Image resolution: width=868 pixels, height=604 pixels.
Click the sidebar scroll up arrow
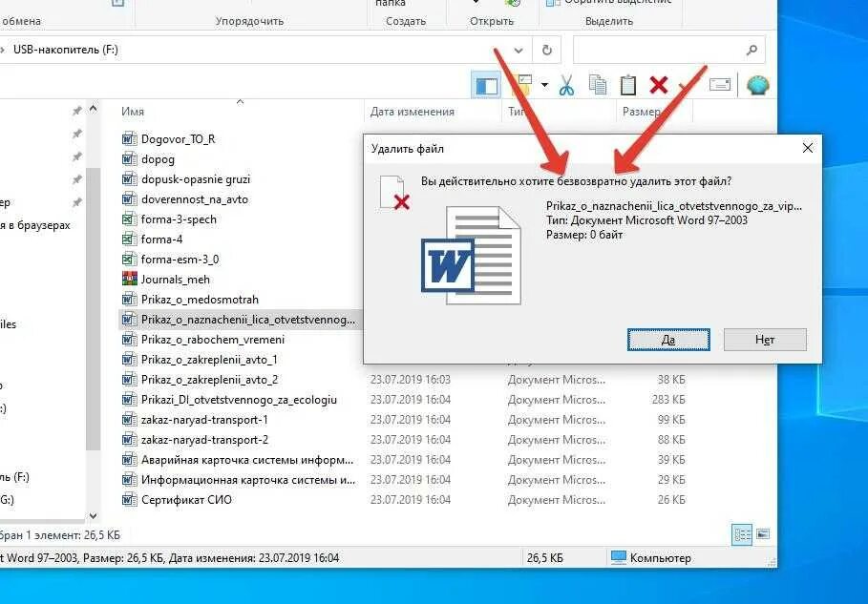93,109
